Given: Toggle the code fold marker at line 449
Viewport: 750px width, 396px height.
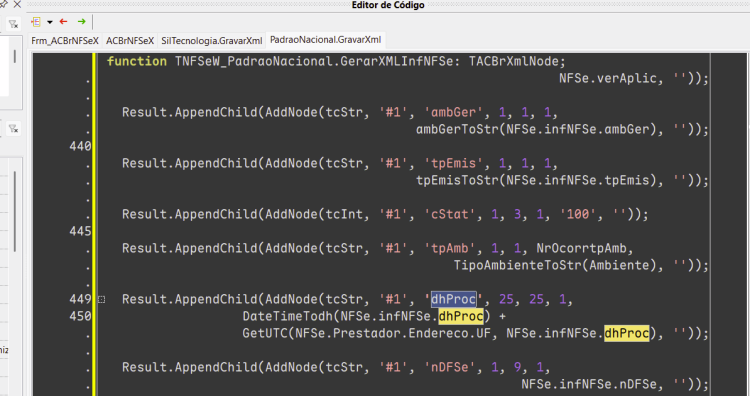Looking at the screenshot, I should 101,299.
